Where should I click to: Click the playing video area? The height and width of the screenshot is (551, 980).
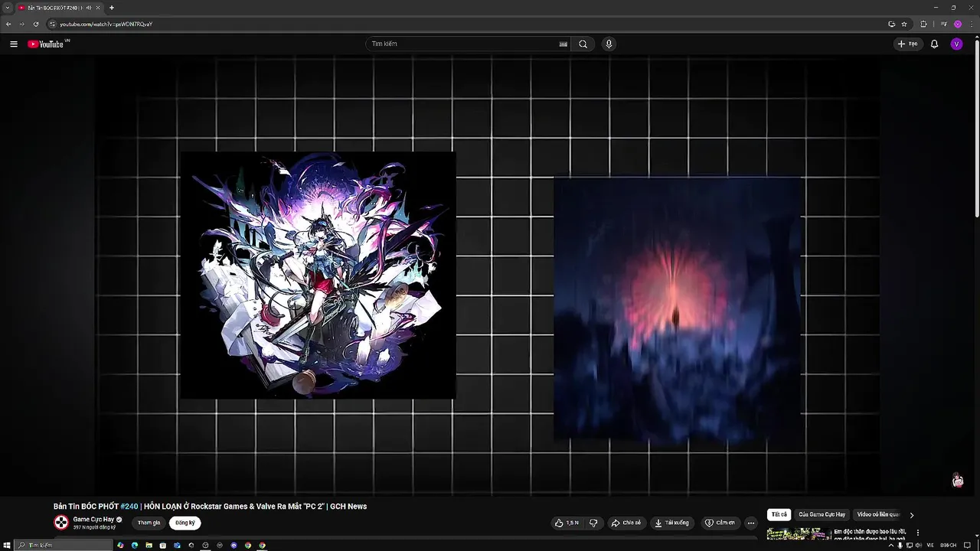487,276
